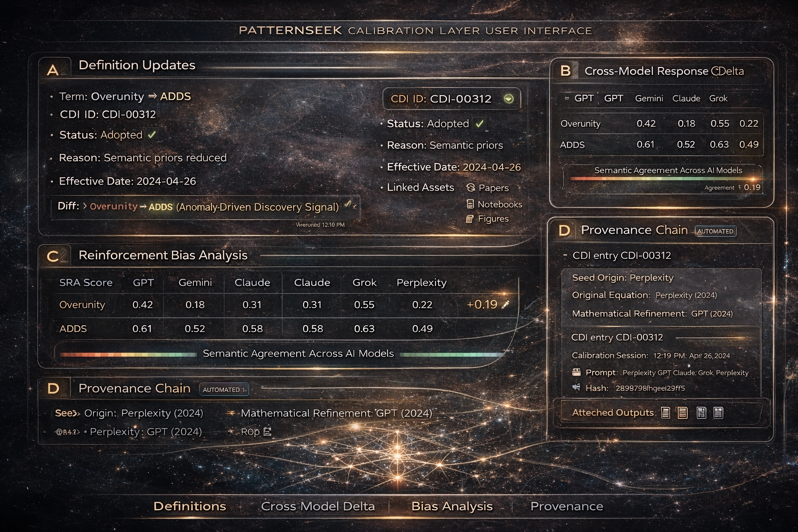
Task: Click the Provenance link in bottom navigation
Action: coord(566,506)
